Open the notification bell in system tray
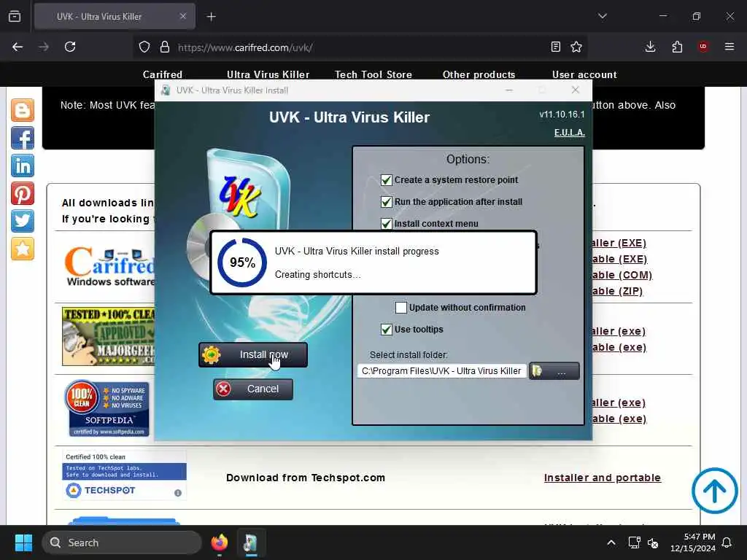The width and height of the screenshot is (747, 560). [727, 542]
